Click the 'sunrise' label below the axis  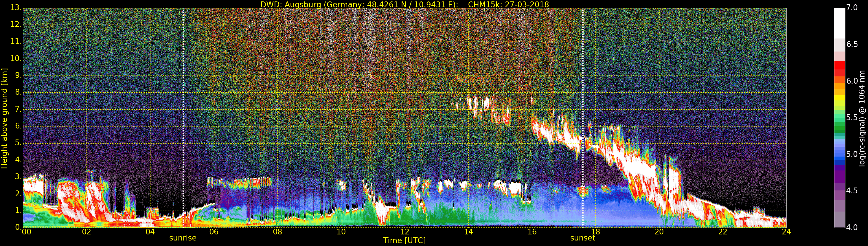point(183,238)
